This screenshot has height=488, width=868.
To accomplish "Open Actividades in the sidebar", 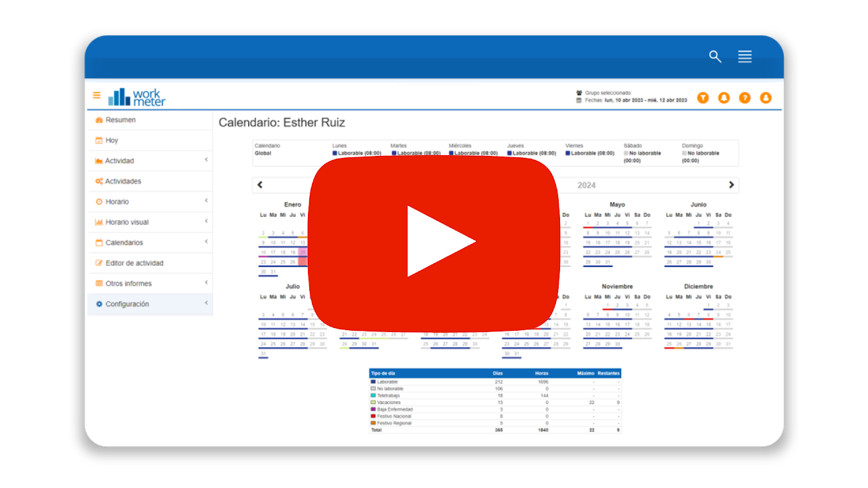I will 123,182.
